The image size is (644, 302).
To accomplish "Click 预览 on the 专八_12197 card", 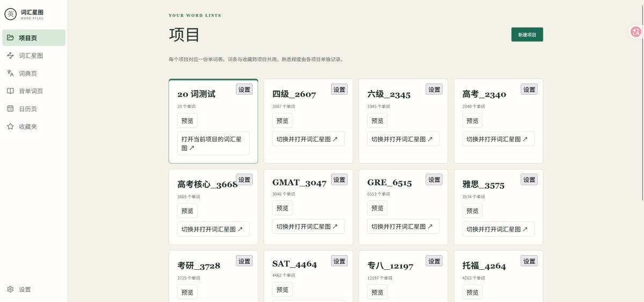I will [377, 292].
